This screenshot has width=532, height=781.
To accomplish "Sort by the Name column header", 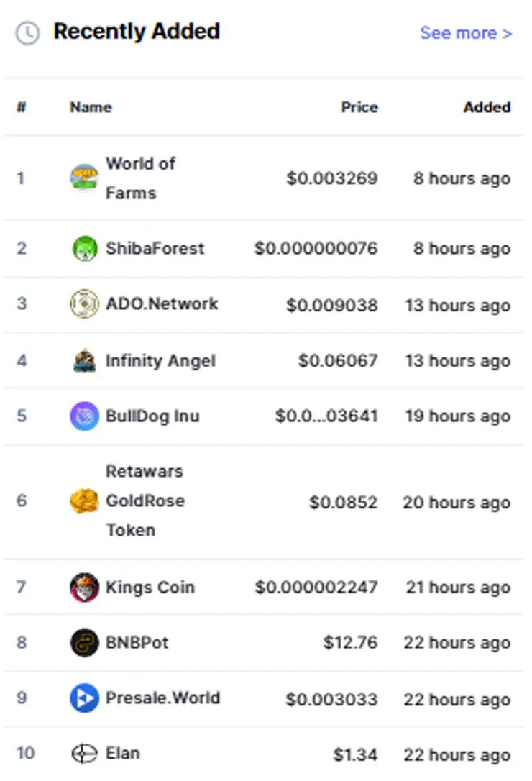I will [x=91, y=107].
